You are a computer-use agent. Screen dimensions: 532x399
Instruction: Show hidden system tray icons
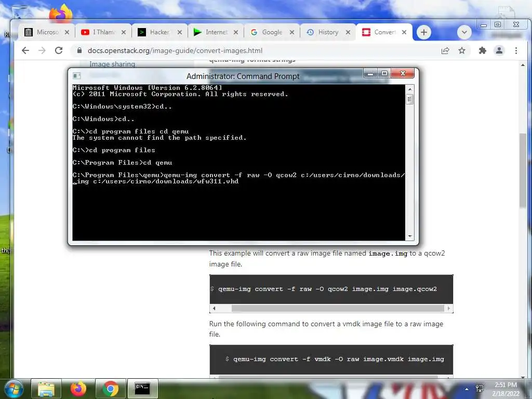pyautogui.click(x=467, y=389)
